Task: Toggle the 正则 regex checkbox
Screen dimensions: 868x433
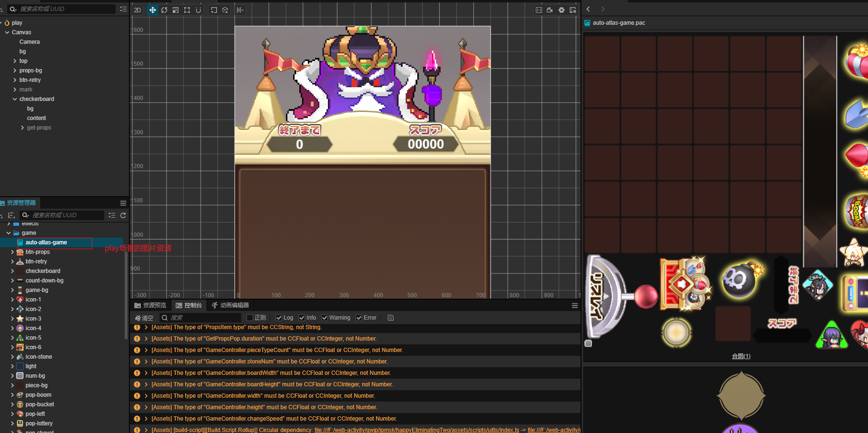Action: [250, 318]
